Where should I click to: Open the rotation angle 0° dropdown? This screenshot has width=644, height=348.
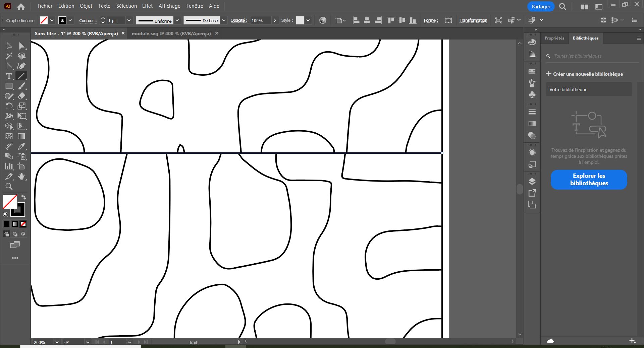point(88,342)
